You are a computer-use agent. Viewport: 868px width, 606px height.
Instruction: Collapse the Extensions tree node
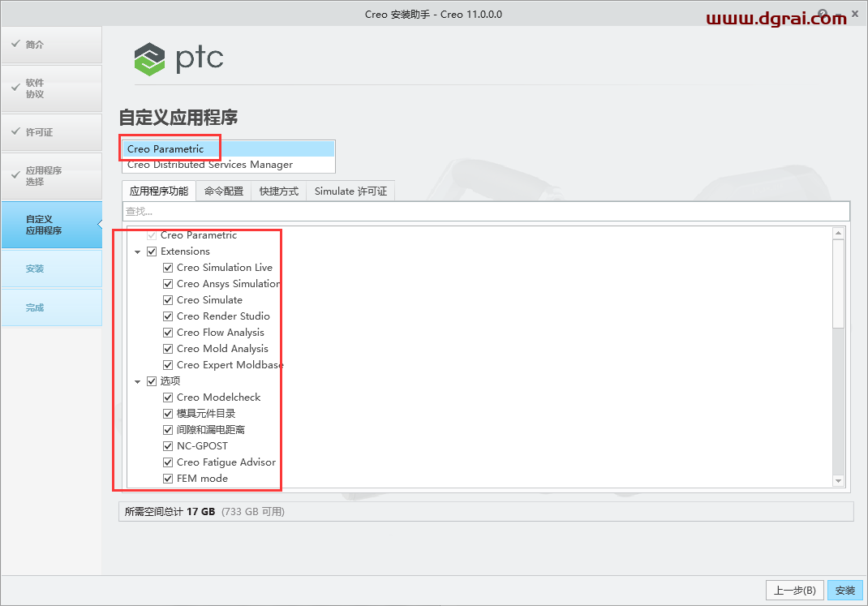pyautogui.click(x=137, y=251)
